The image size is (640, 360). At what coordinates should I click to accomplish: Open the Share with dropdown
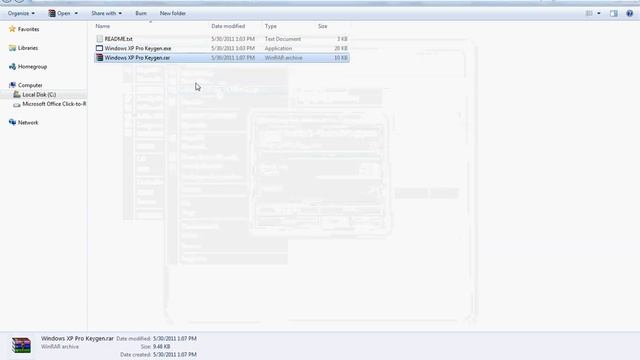coord(106,13)
